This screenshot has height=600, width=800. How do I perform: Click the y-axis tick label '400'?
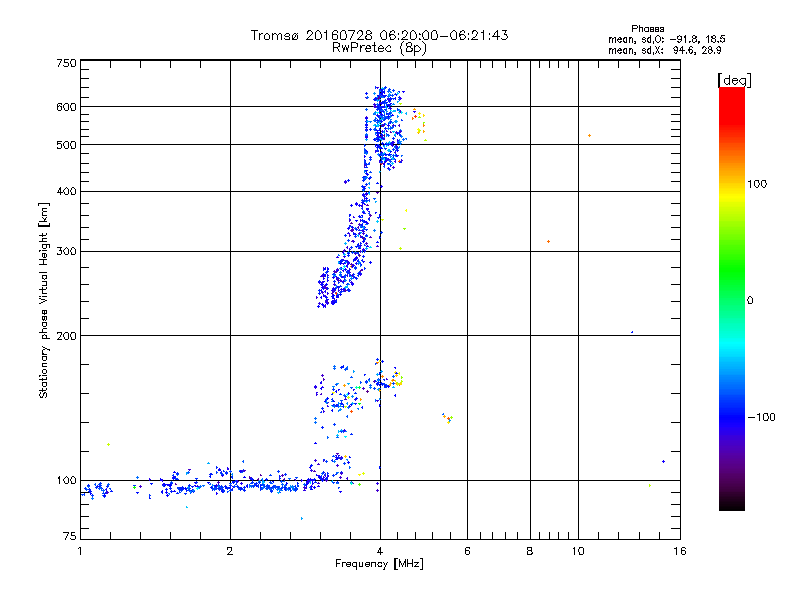click(66, 191)
